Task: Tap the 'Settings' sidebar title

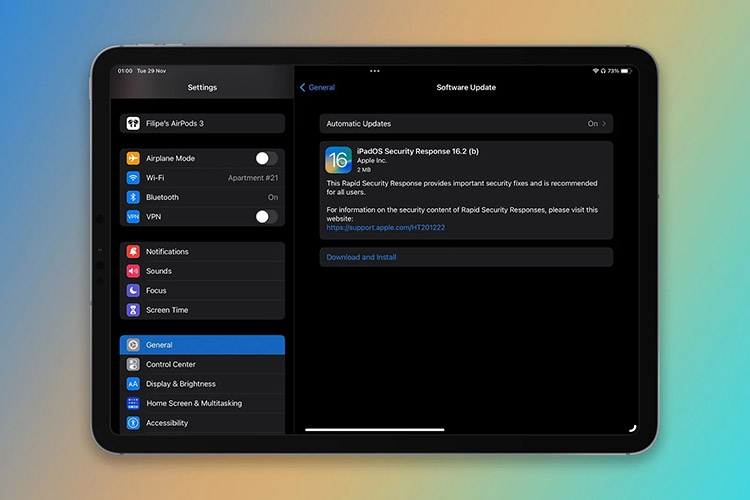Action: pyautogui.click(x=202, y=87)
